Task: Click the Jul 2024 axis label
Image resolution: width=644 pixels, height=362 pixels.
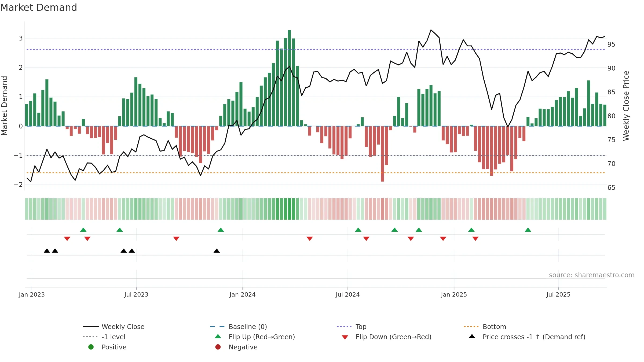Action: [x=348, y=294]
